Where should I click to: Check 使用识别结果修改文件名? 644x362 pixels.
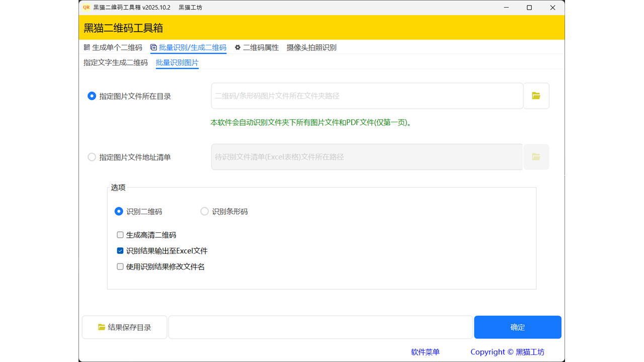pos(120,266)
